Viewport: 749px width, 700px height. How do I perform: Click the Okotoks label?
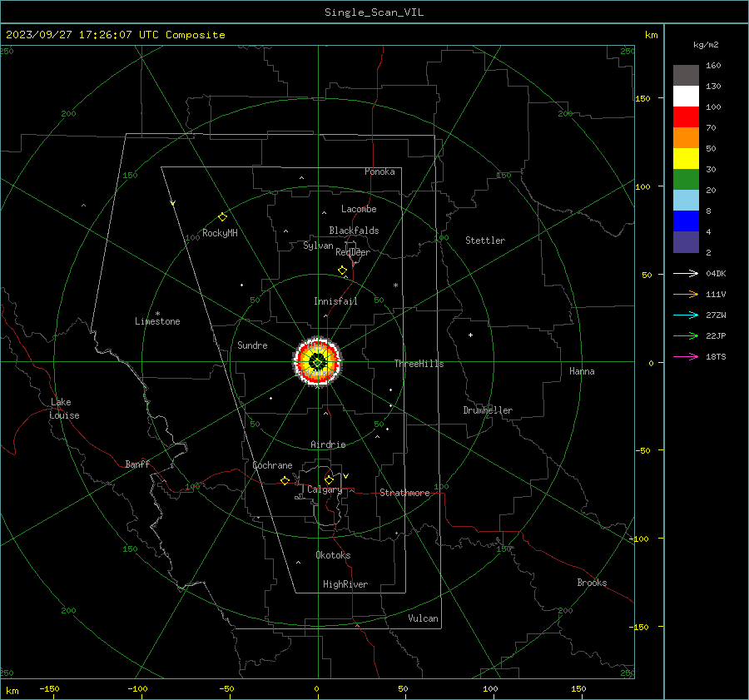pyautogui.click(x=333, y=555)
